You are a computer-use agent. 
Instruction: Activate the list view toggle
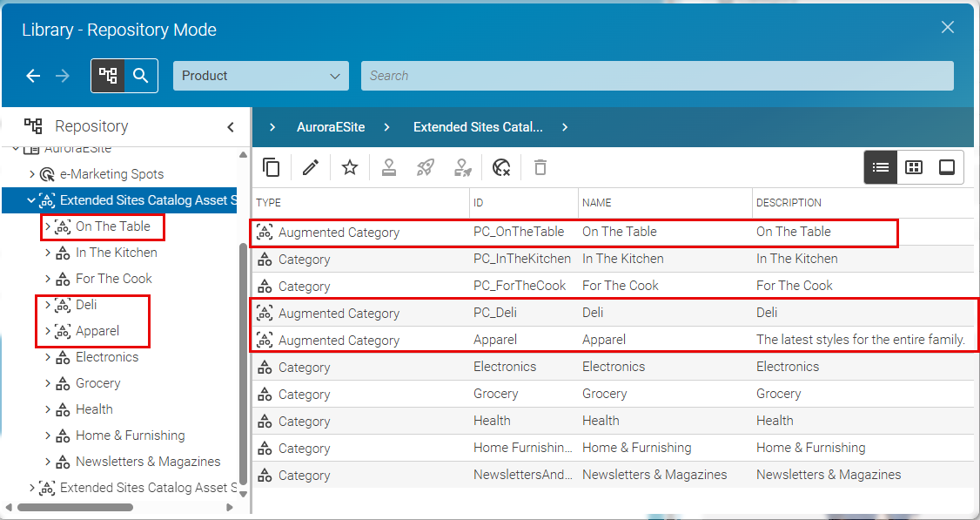880,166
